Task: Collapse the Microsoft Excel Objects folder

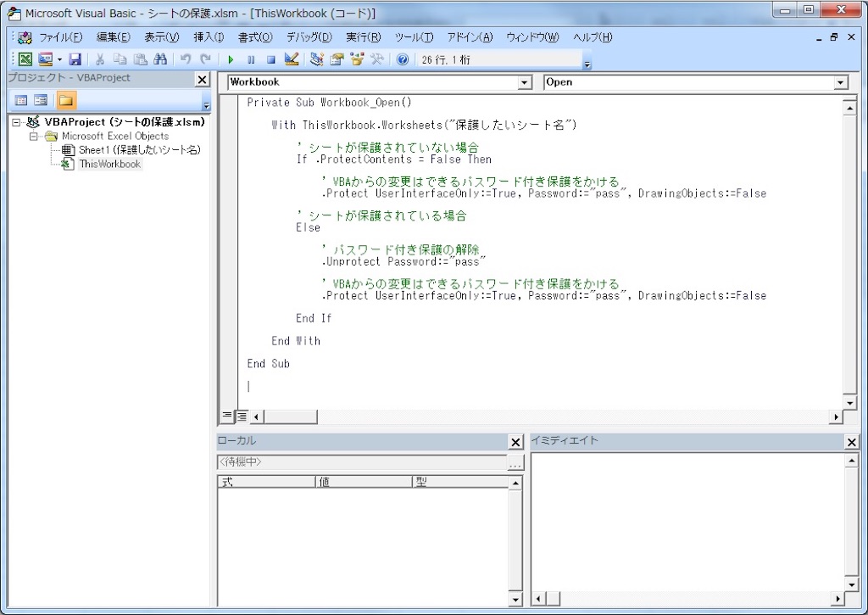Action: [x=33, y=136]
